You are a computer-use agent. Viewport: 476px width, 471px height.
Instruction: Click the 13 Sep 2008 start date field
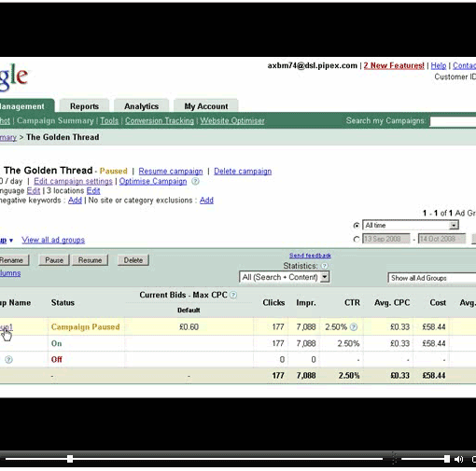click(386, 239)
